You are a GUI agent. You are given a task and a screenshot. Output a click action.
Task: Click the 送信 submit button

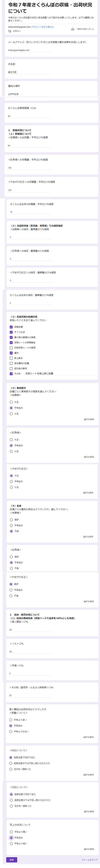point(11,860)
